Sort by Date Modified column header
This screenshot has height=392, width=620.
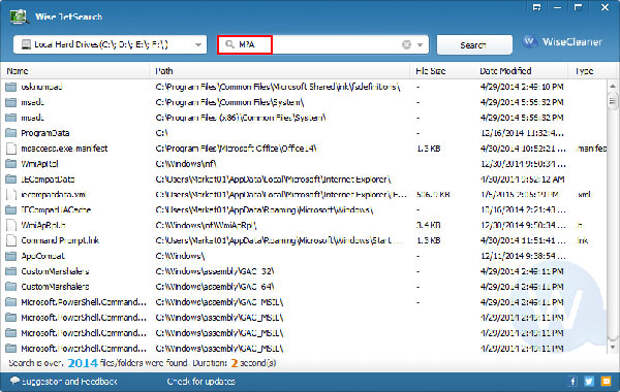point(505,71)
